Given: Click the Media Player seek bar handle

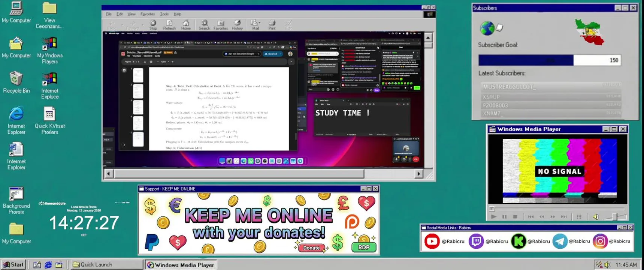Looking at the screenshot, I should coord(492,209).
